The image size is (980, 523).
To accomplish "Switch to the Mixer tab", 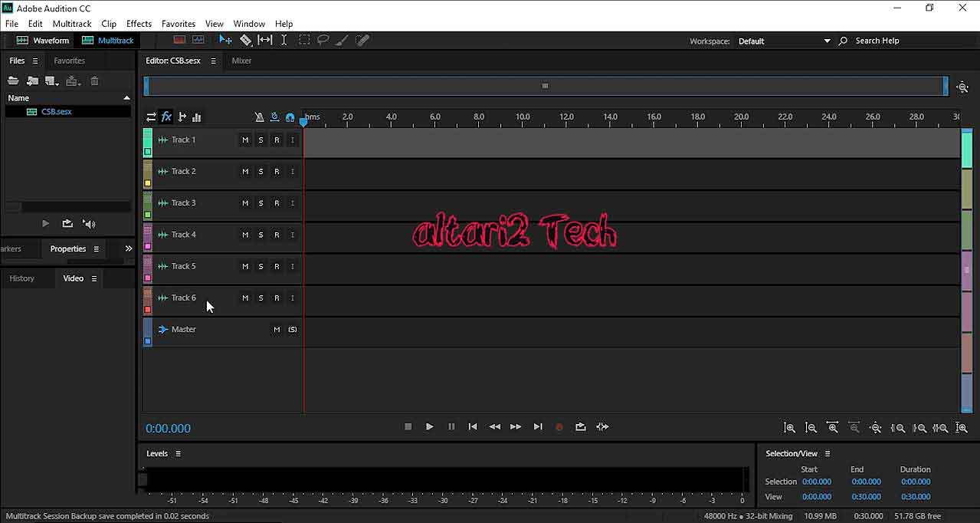I will click(241, 61).
